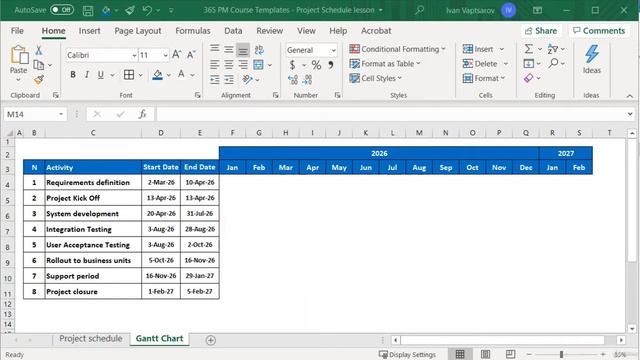640x360 pixels.
Task: Apply Percent Style format icon
Action: point(316,64)
